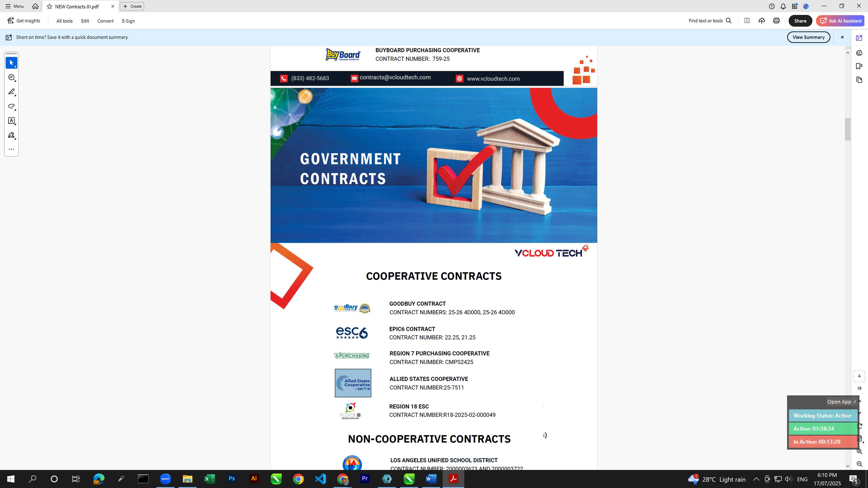Viewport: 868px width, 488px height.
Task: Click the current page number box 4
Action: pos(859,376)
